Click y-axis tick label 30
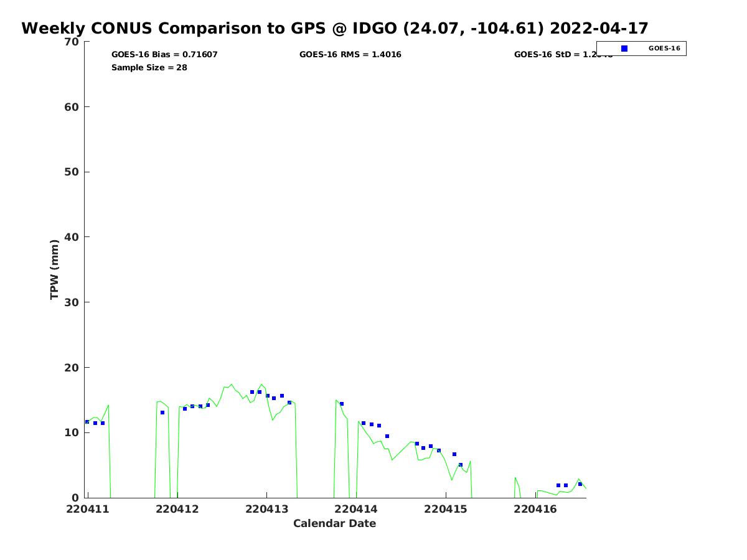 pyautogui.click(x=72, y=302)
